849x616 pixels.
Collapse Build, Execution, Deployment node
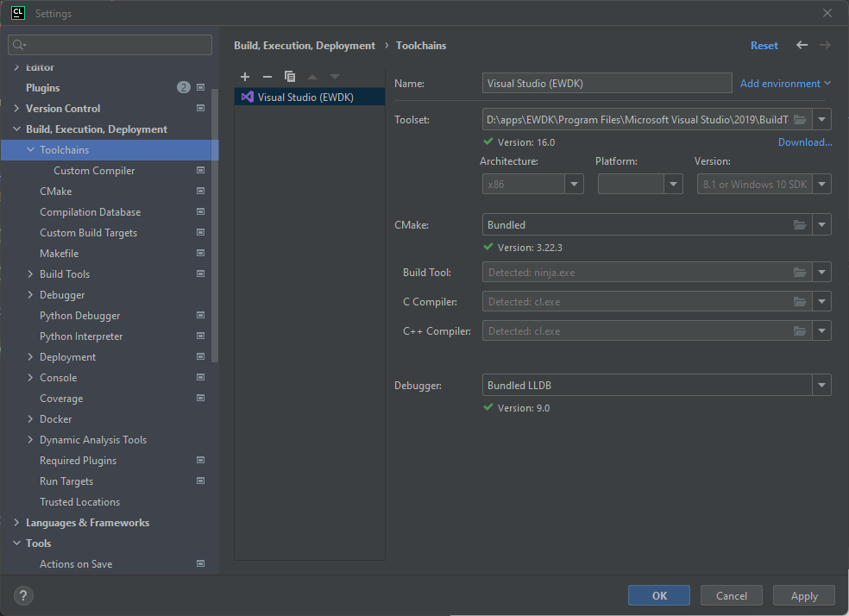click(16, 129)
